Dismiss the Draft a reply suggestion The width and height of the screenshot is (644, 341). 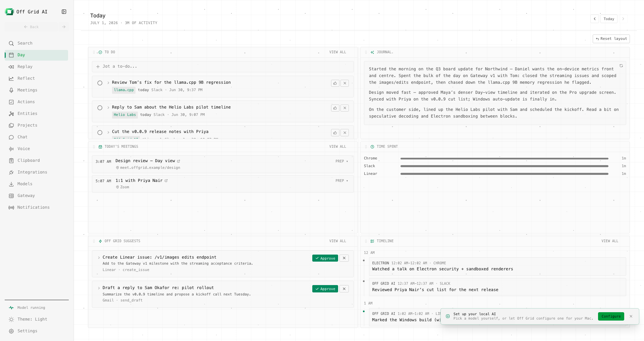(x=344, y=289)
